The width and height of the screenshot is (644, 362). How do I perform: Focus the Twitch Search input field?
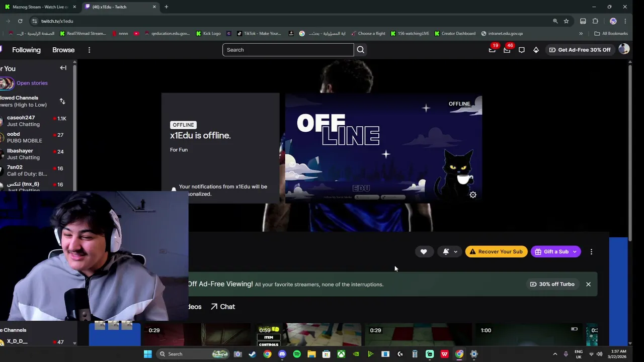coord(288,50)
